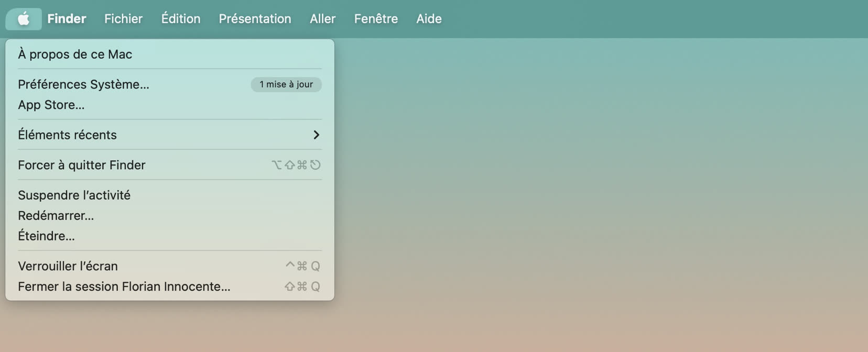Choose Suspendre l'activité
This screenshot has width=868, height=352.
(x=170, y=195)
